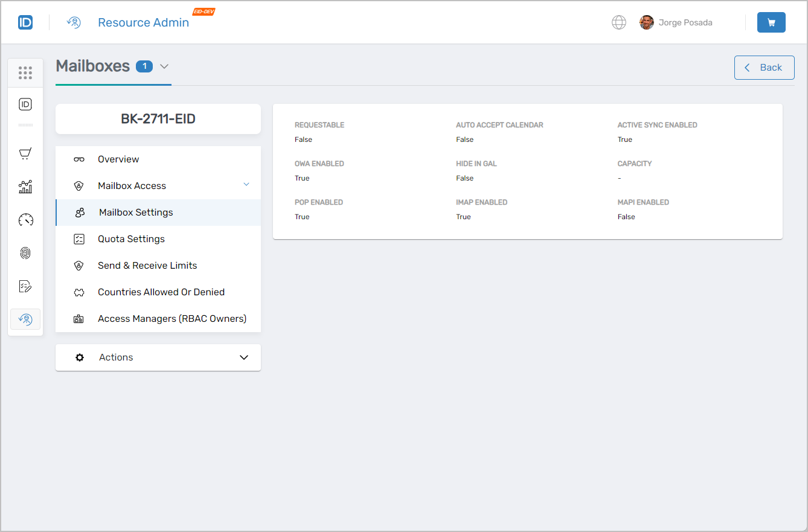Click the shopping cart icon in sidebar
Viewport: 808px width, 532px height.
(x=25, y=154)
